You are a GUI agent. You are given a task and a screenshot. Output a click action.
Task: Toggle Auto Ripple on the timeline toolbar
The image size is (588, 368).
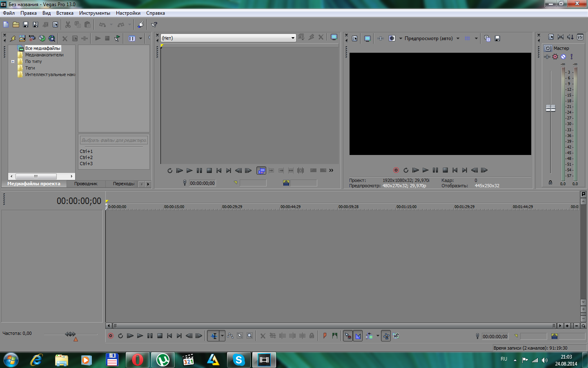coord(369,336)
